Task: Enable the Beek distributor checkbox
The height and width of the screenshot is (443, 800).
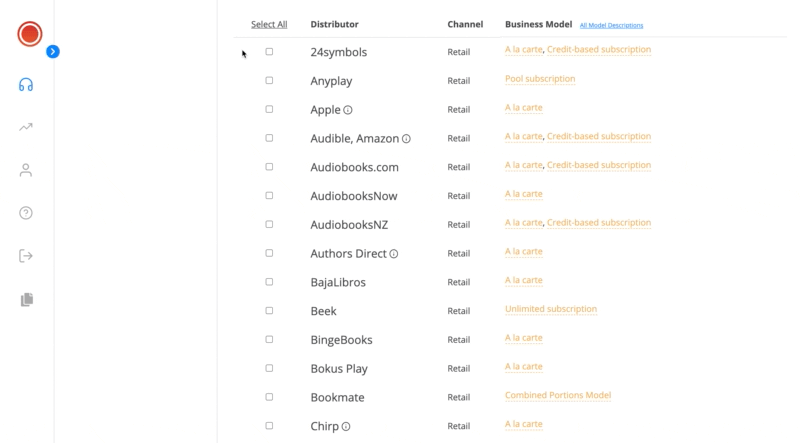Action: (x=269, y=310)
